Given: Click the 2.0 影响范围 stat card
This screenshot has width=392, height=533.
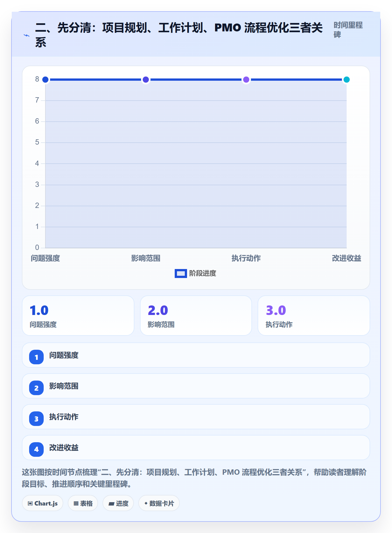Looking at the screenshot, I should click(196, 316).
